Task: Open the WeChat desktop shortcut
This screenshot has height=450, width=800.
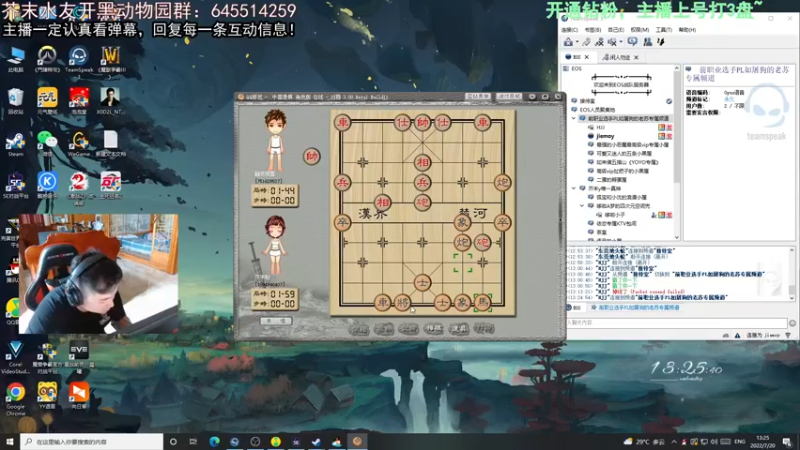Action: click(x=47, y=143)
